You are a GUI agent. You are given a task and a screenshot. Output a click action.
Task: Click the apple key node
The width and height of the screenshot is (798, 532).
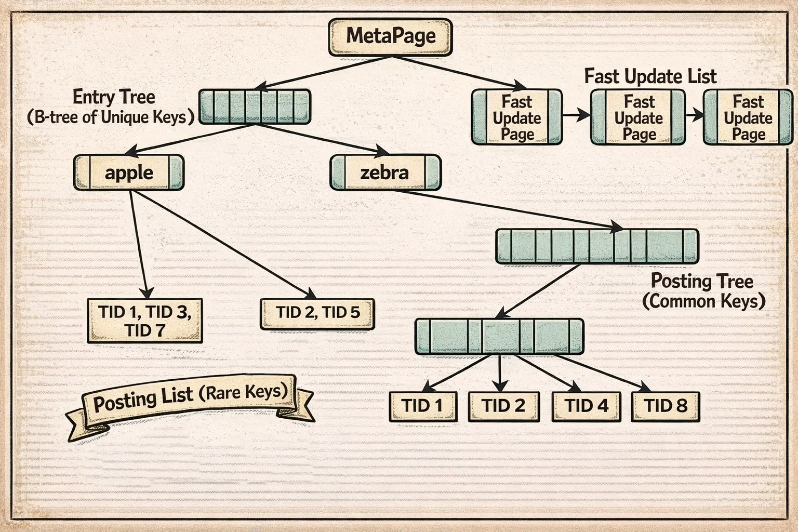coord(128,173)
